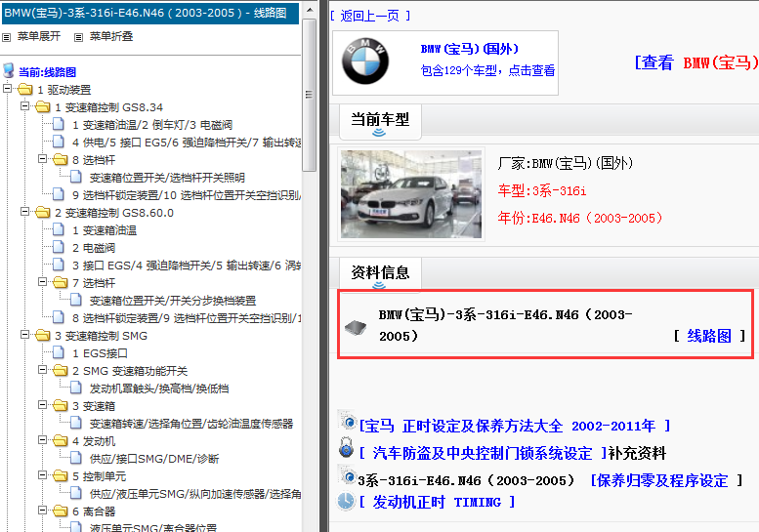Click the tree panel scrollbar thumb
This screenshot has height=532, width=759.
click(310, 95)
